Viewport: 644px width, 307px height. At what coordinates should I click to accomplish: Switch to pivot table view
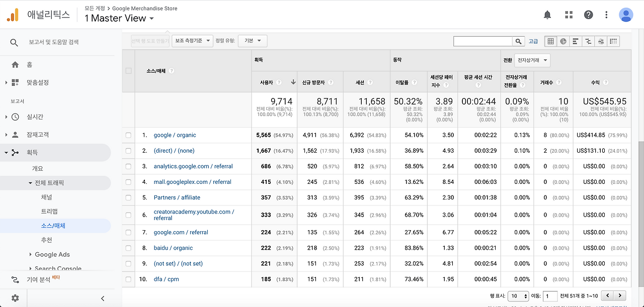613,41
